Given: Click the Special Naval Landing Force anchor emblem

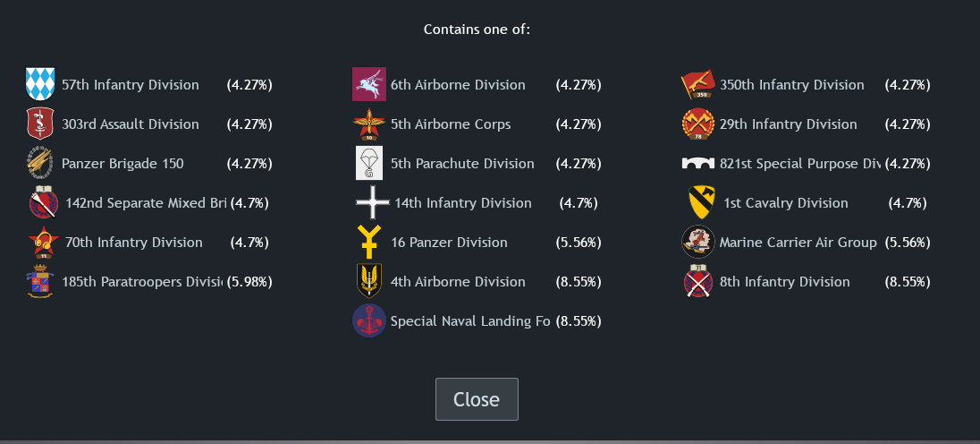Looking at the screenshot, I should coord(369,321).
